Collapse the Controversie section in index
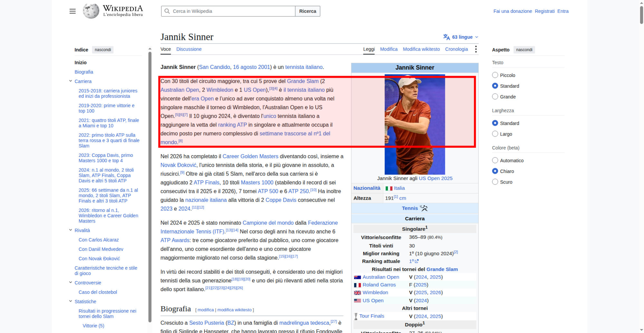644x333 pixels. tap(71, 282)
